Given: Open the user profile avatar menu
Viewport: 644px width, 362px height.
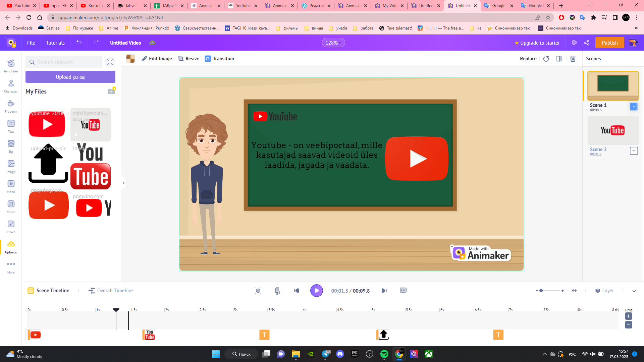Looking at the screenshot, I should (x=633, y=43).
